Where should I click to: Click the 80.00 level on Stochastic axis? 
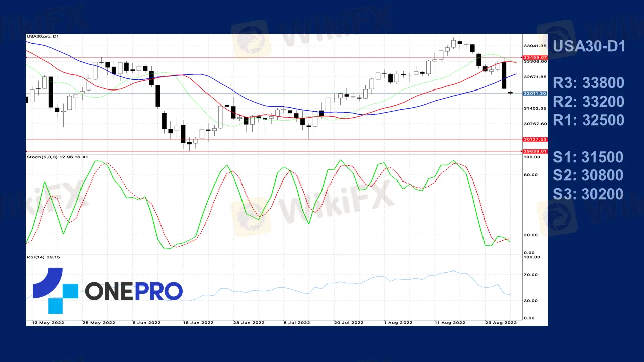click(532, 175)
